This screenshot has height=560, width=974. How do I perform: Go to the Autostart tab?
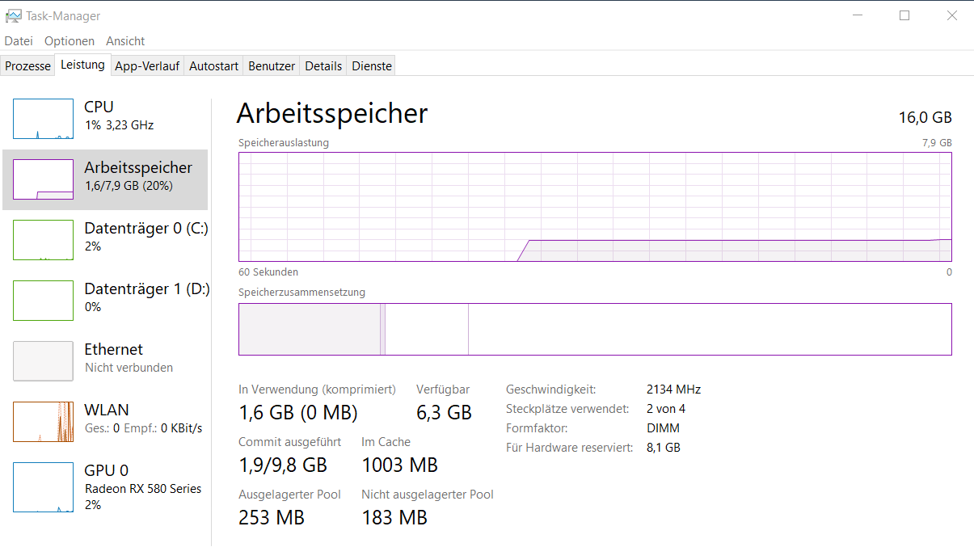[x=213, y=66]
